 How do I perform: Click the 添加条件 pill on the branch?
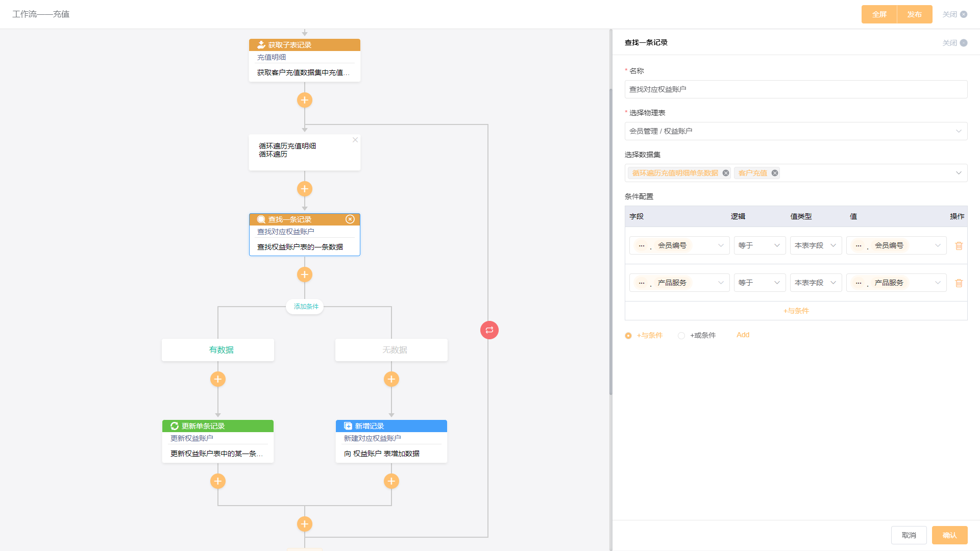point(305,307)
